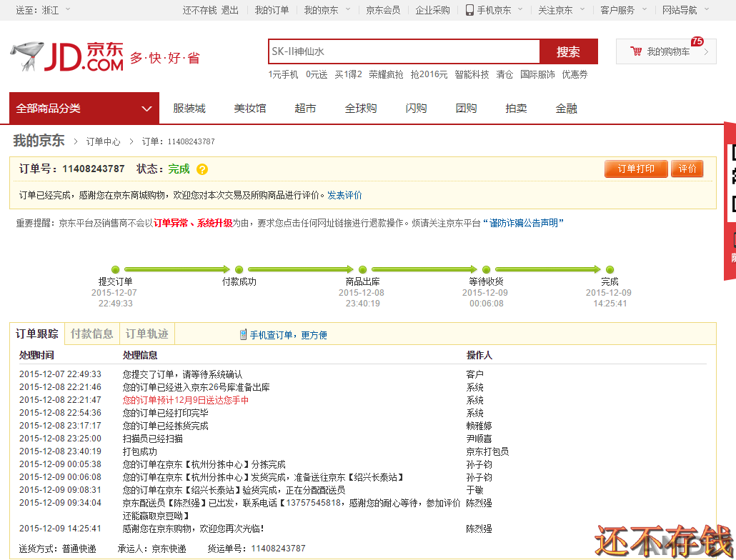The image size is (736, 560).
Task: Open the 谨防诈骗公告声明 link
Action: pyautogui.click(x=523, y=223)
